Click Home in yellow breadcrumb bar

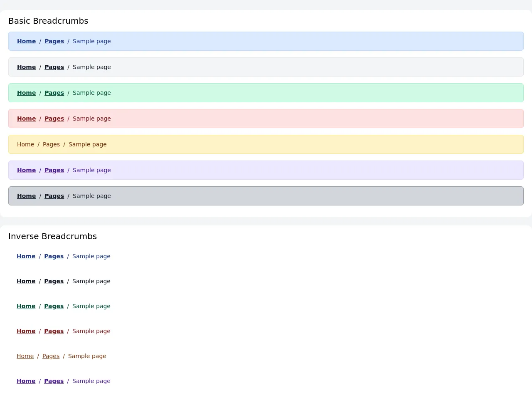(x=25, y=144)
